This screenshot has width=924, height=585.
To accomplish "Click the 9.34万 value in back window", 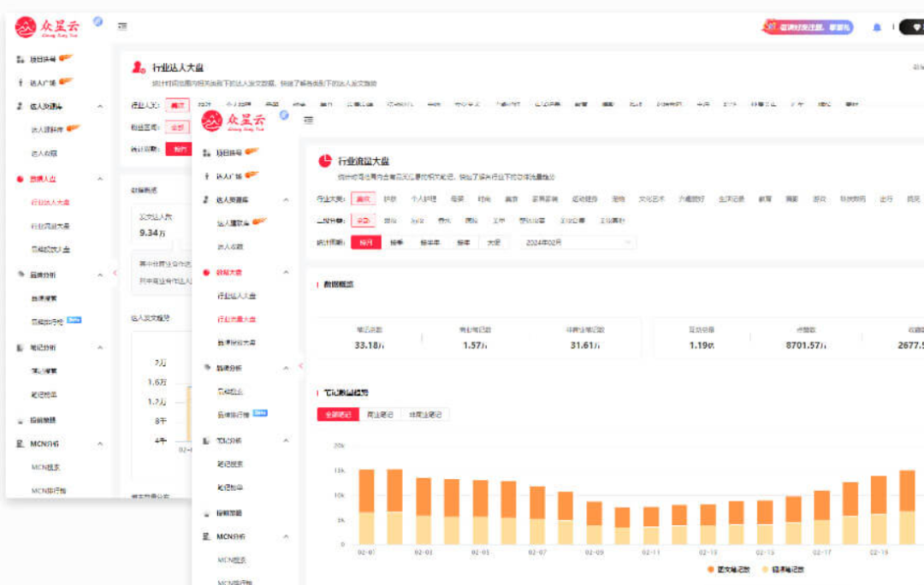I will [x=152, y=233].
